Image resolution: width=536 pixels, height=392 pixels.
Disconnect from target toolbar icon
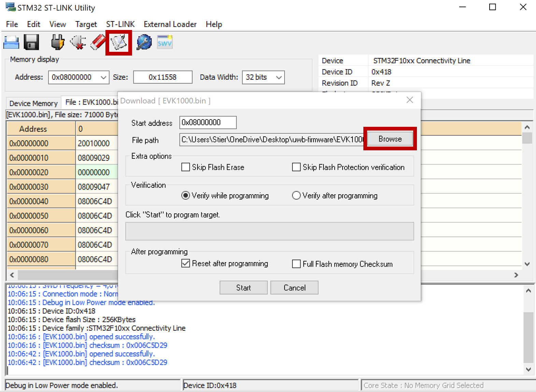coord(78,43)
